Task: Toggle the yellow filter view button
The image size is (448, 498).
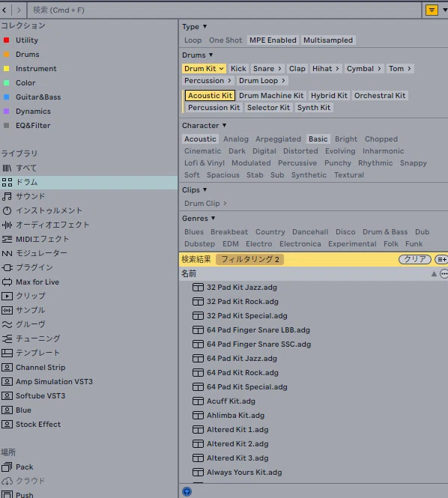Action: 432,10
